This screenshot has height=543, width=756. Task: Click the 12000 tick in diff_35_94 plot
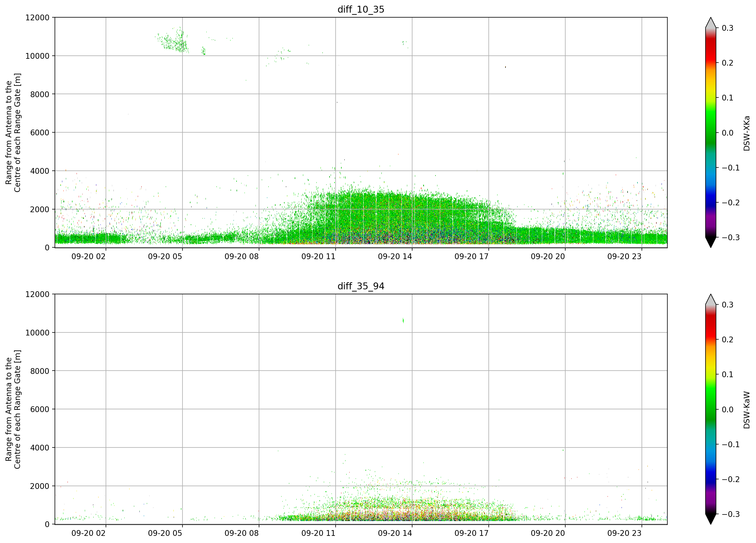pyautogui.click(x=37, y=294)
